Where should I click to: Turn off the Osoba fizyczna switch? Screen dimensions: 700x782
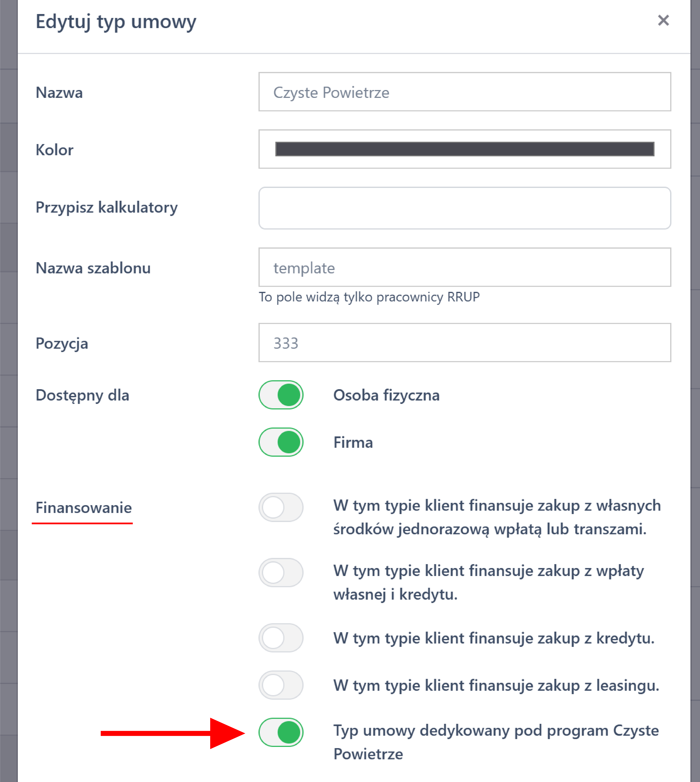click(281, 395)
